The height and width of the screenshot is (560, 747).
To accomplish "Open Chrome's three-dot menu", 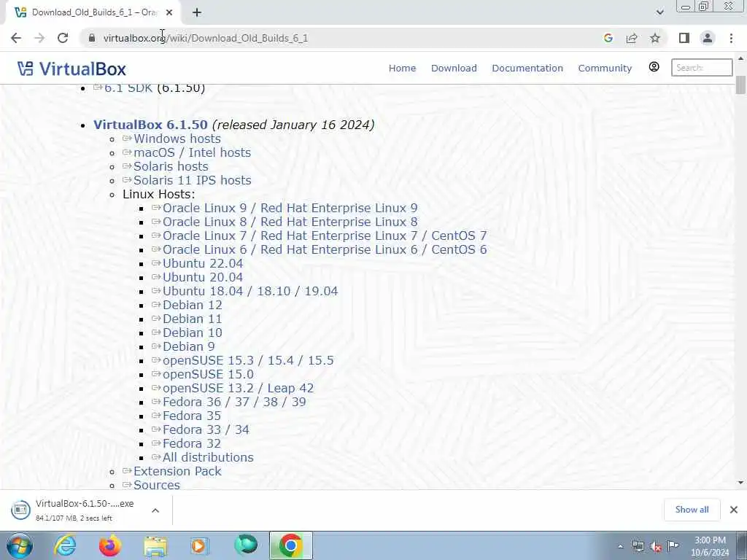I will (731, 38).
